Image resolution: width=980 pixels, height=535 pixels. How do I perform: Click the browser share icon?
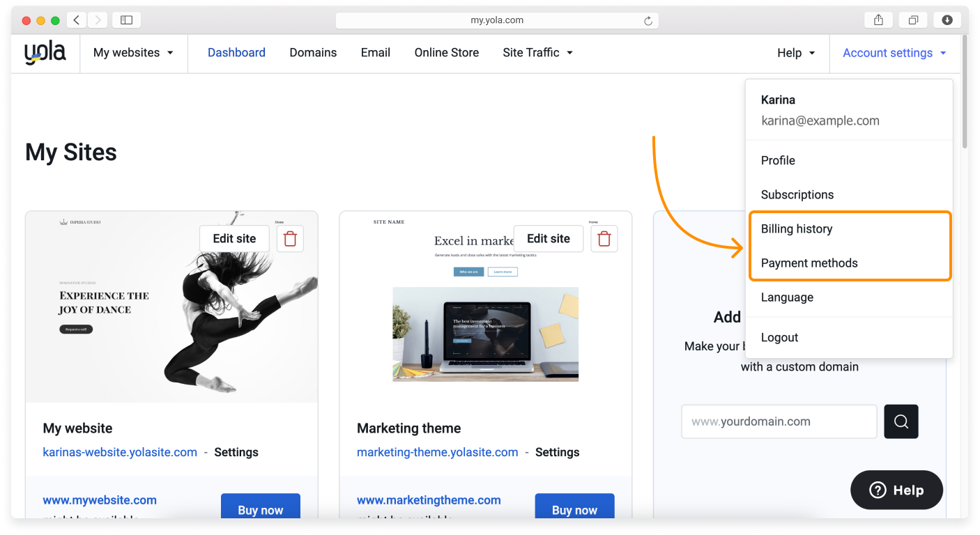pyautogui.click(x=878, y=20)
